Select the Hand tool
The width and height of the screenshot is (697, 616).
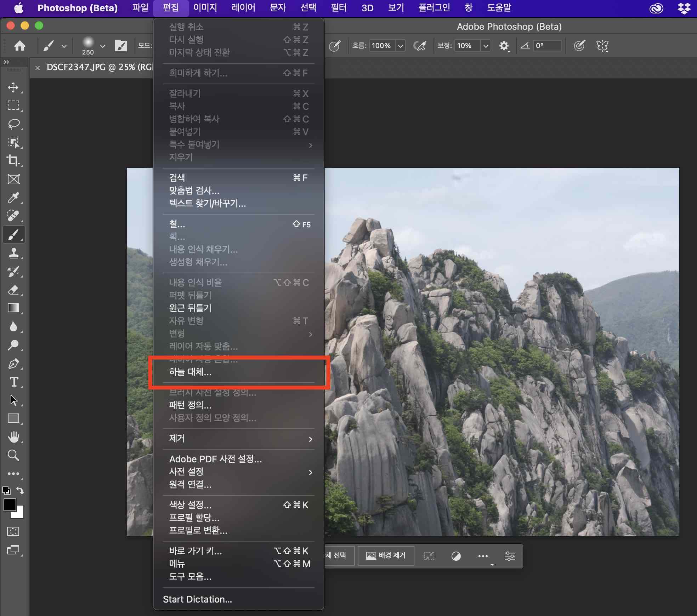coord(13,437)
